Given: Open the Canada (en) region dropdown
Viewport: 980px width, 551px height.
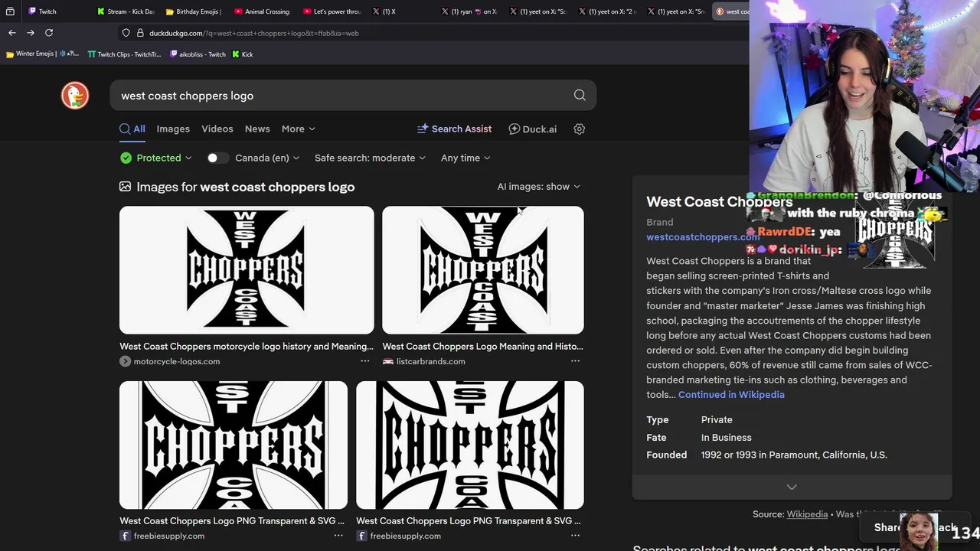Looking at the screenshot, I should [267, 158].
